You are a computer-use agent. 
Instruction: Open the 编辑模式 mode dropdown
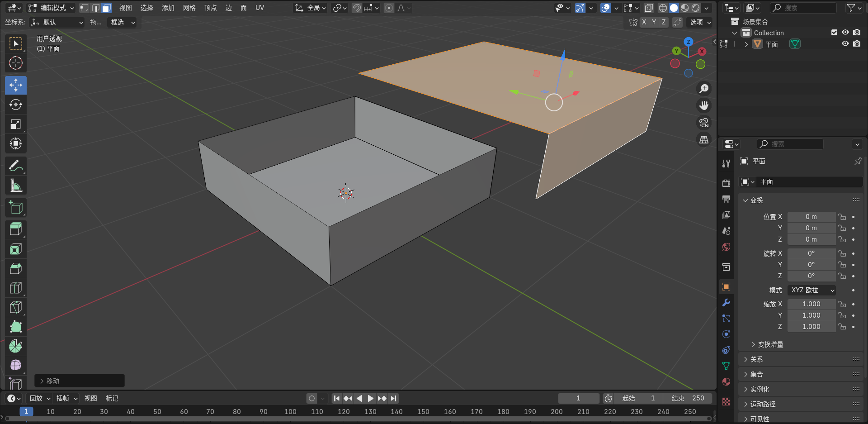pos(51,8)
